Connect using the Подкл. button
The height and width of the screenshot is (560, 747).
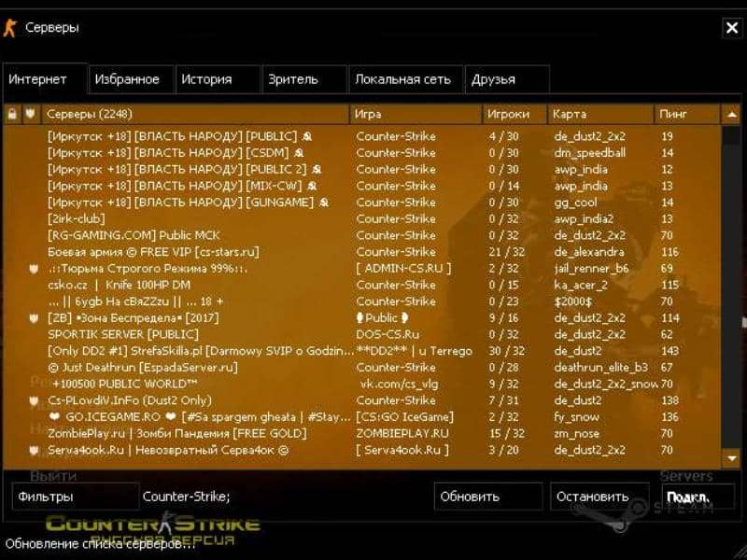(698, 497)
